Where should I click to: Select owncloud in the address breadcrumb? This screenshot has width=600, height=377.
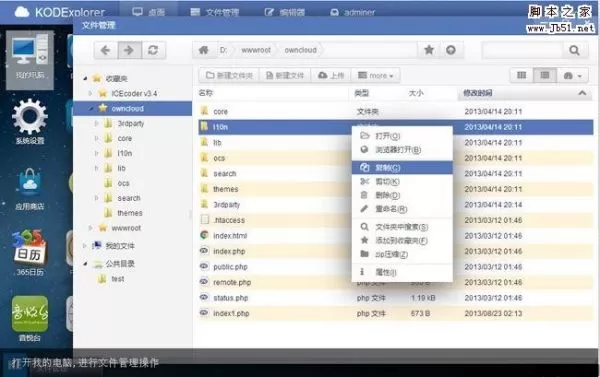click(300, 50)
